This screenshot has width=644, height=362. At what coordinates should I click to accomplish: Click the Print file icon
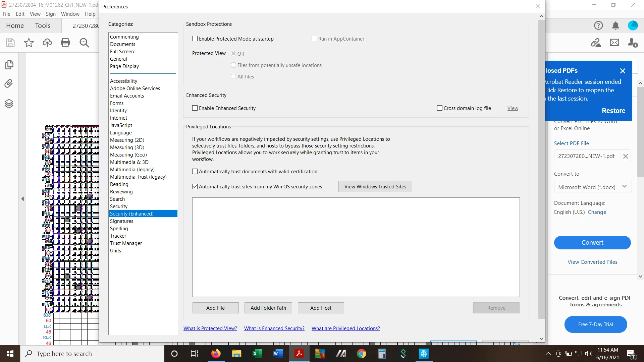coord(65,43)
